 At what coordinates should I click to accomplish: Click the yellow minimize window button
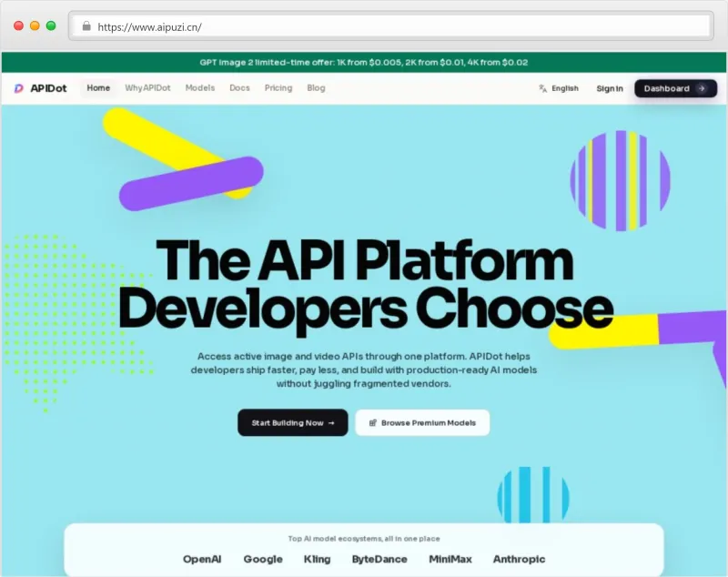[x=35, y=26]
